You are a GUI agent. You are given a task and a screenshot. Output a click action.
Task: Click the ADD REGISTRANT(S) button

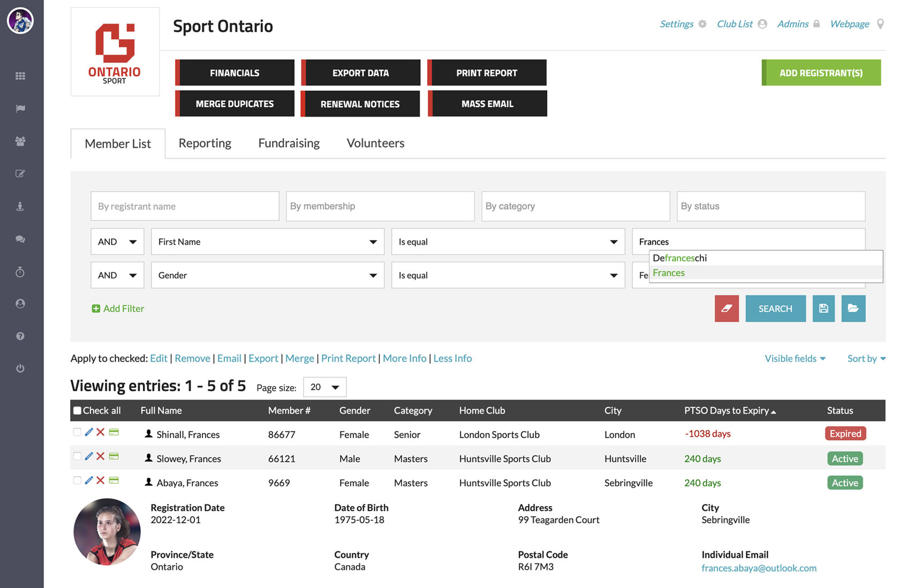pos(821,72)
